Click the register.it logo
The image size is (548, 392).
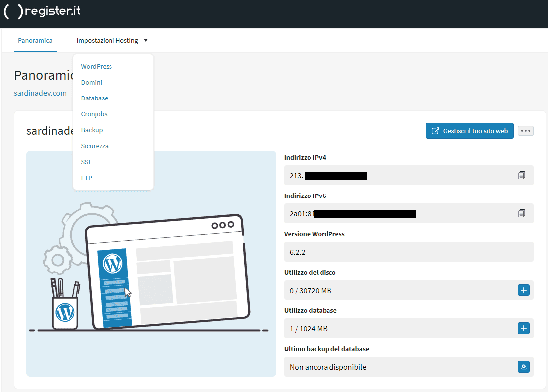[x=42, y=12]
